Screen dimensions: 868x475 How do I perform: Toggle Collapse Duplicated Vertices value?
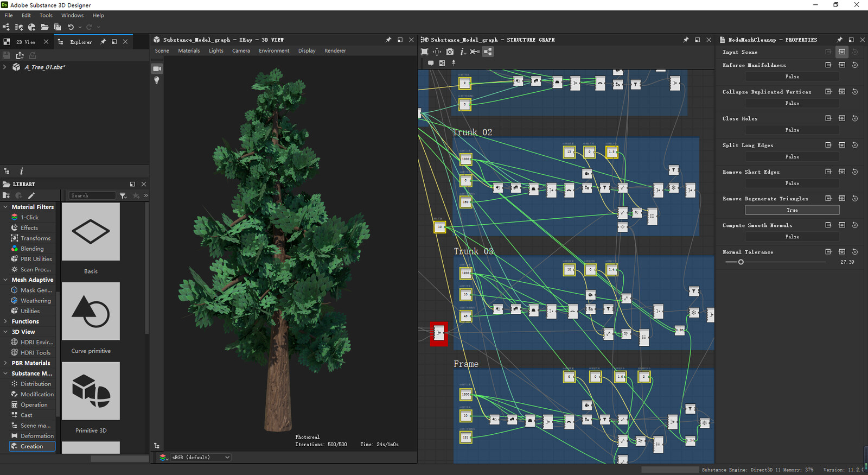792,103
